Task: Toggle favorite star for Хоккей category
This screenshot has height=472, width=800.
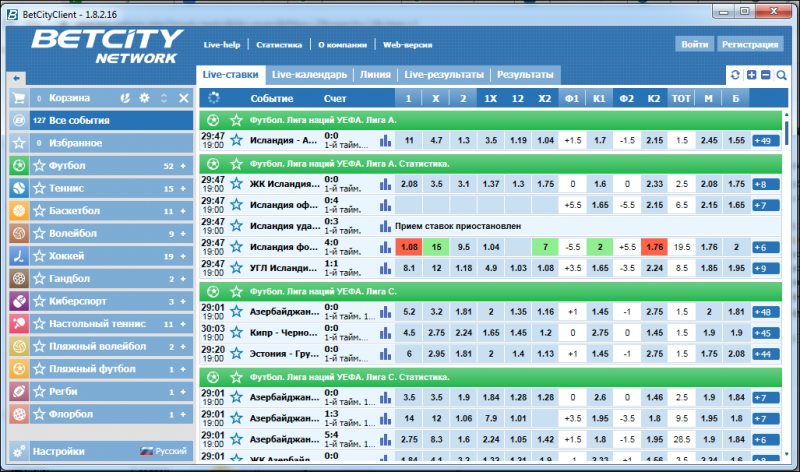Action: pyautogui.click(x=39, y=256)
